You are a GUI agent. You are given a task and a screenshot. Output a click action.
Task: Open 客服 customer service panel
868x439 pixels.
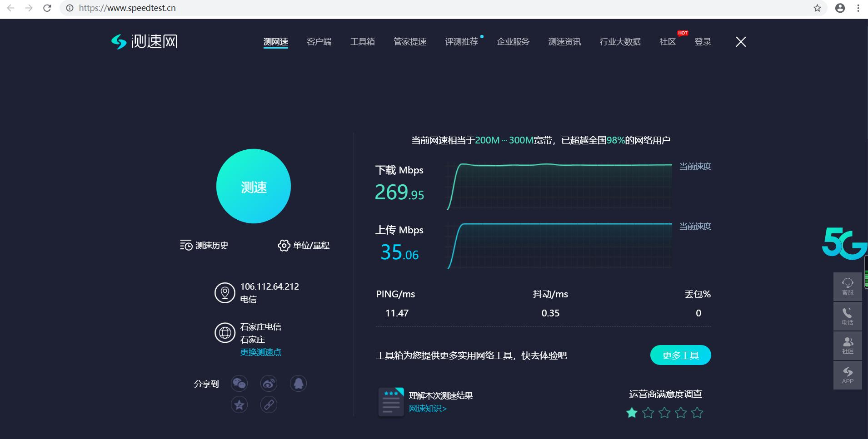coord(847,286)
